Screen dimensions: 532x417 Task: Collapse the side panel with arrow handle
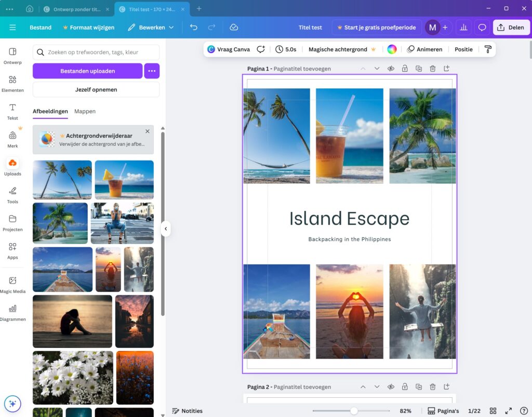pos(166,228)
